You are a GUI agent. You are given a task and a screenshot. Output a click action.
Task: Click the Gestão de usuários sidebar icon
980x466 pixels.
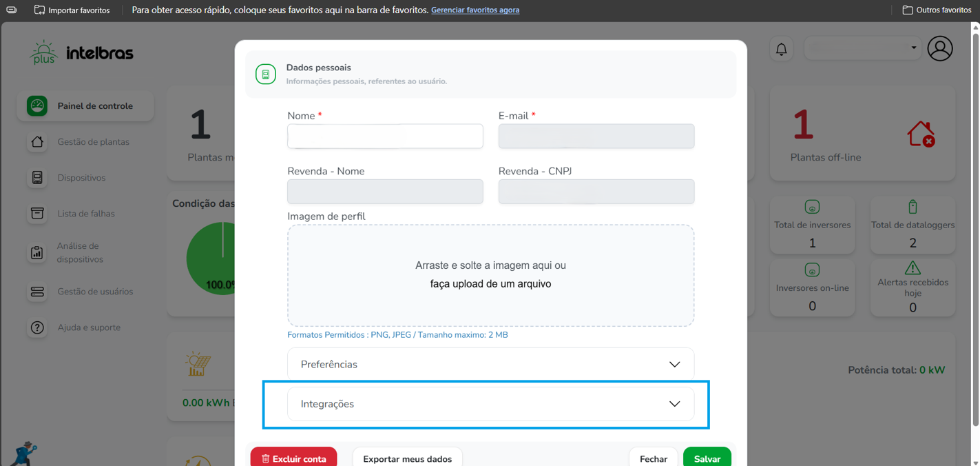pyautogui.click(x=37, y=292)
